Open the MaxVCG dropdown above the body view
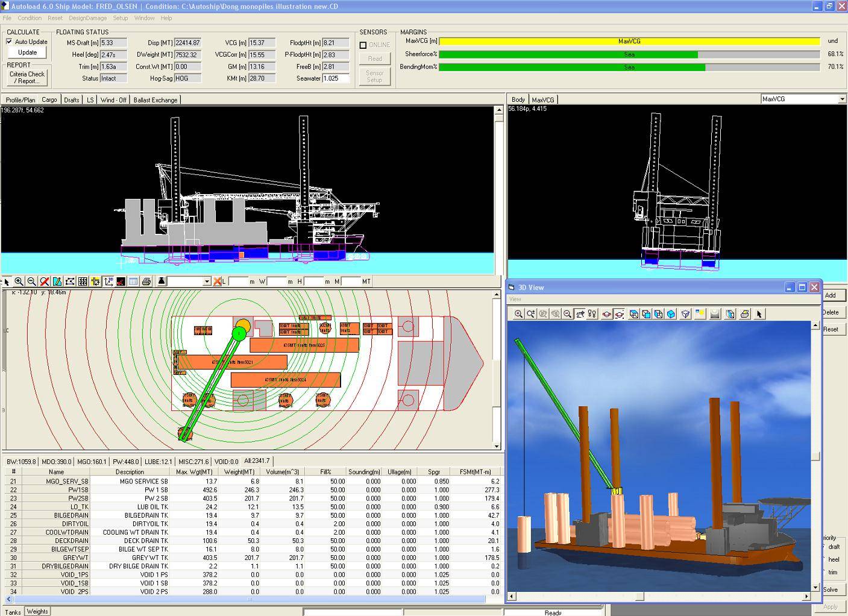Viewport: 848px width, 616px height. [x=803, y=99]
